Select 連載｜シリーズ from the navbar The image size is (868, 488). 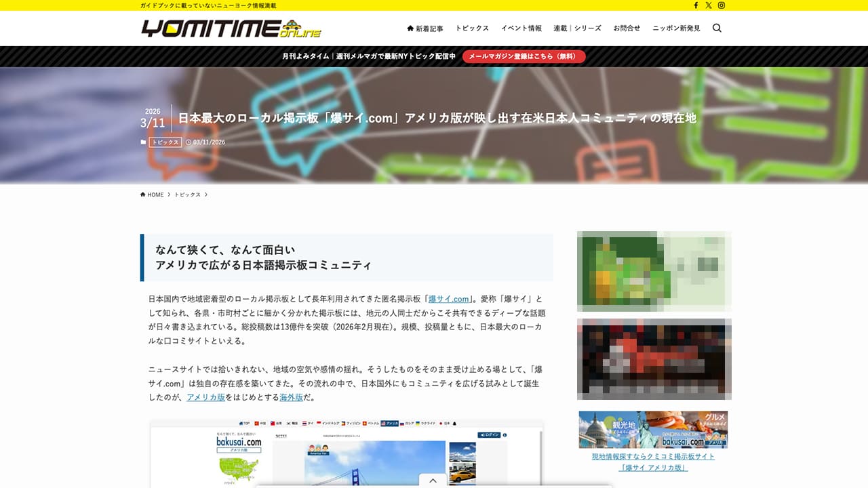578,28
